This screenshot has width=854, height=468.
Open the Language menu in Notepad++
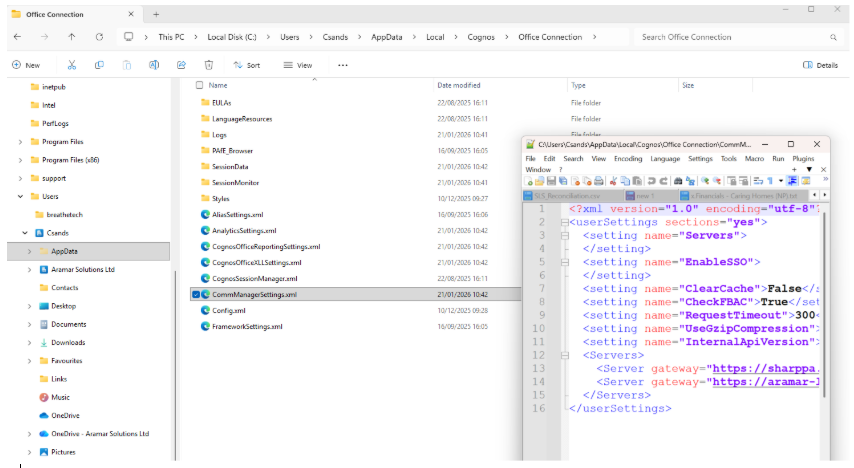pyautogui.click(x=665, y=159)
